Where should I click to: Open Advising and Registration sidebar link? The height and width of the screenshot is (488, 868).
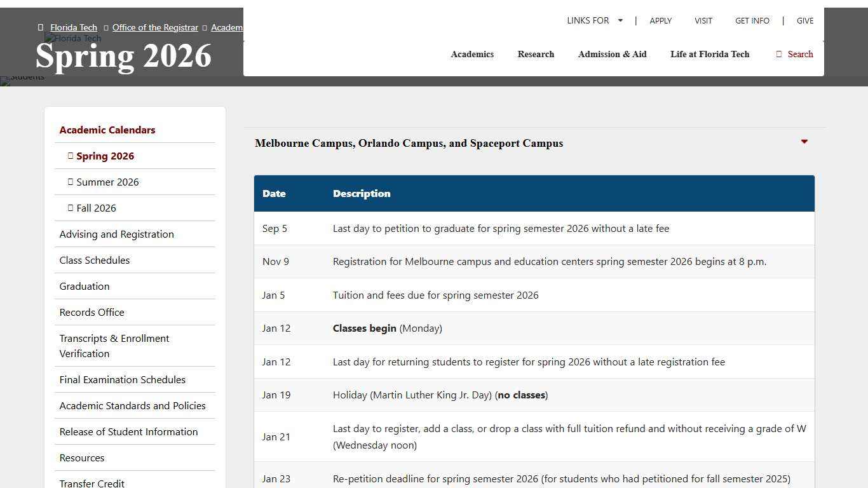[116, 234]
